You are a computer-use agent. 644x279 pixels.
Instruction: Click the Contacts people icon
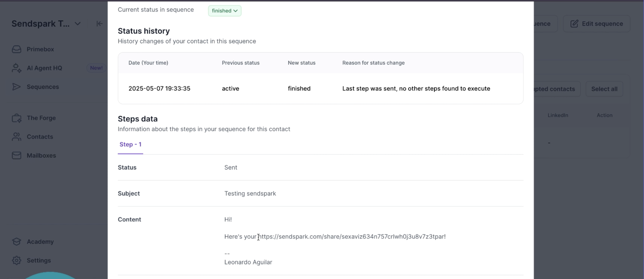click(x=16, y=137)
